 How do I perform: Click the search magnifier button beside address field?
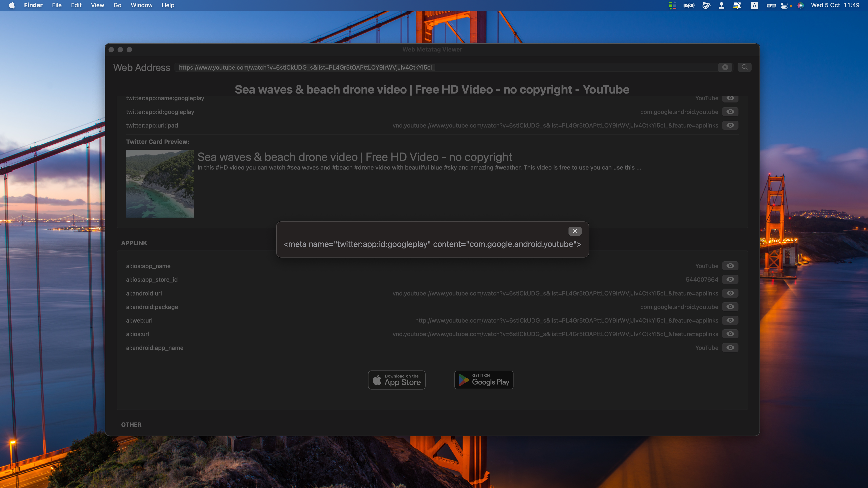coord(744,67)
